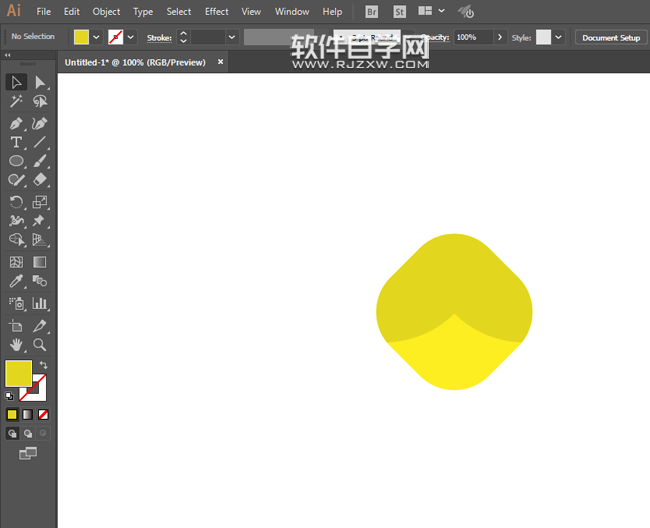Open the File menu
The width and height of the screenshot is (650, 528).
click(x=44, y=12)
